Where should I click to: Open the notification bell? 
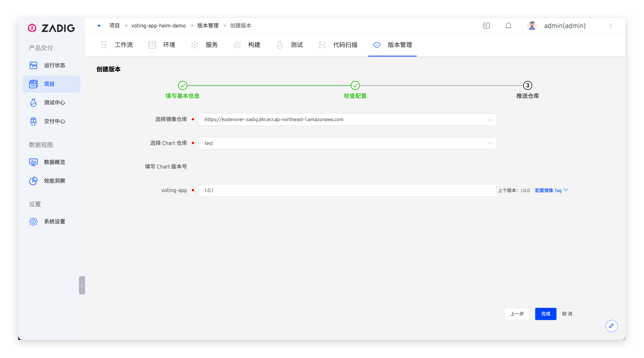(508, 26)
